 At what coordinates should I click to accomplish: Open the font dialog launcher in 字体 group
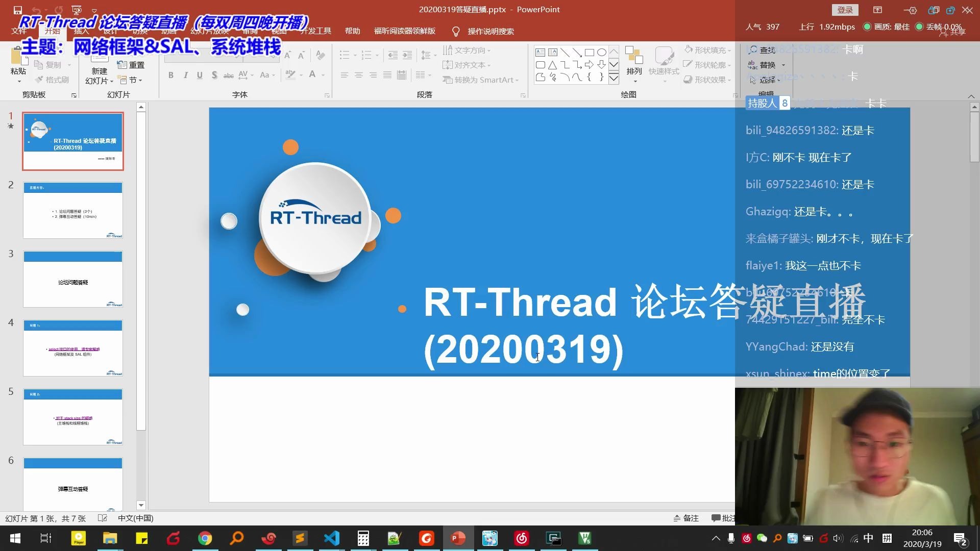(327, 95)
